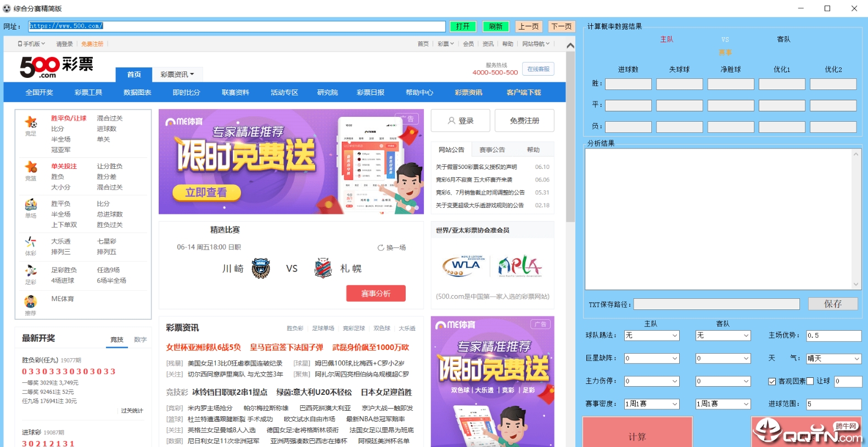Open the 胜平负/让球 link
Image resolution: width=868 pixels, height=447 pixels.
point(69,118)
